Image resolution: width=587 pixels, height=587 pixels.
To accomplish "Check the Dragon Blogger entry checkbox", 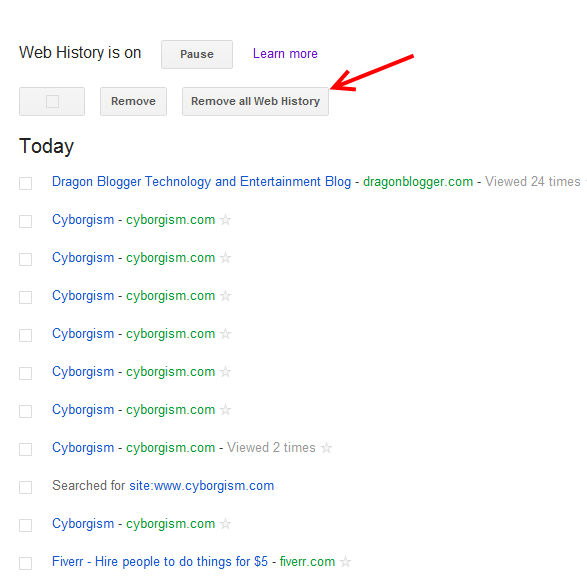I will pyautogui.click(x=25, y=183).
